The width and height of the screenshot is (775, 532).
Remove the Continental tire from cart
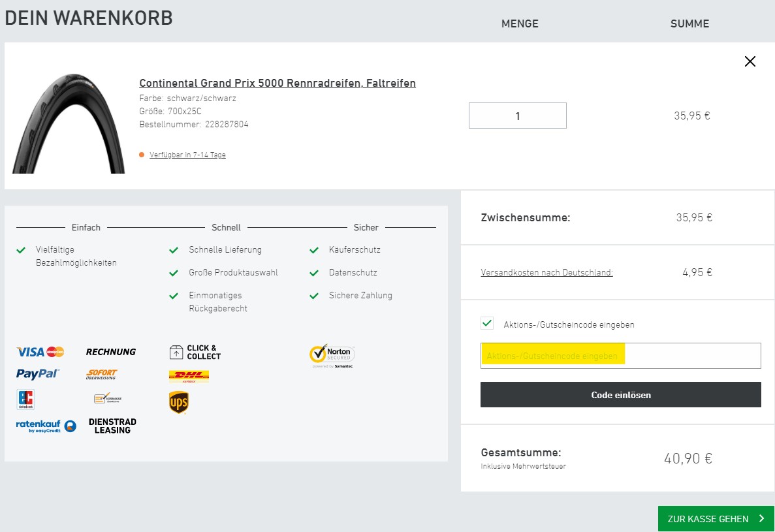(750, 61)
